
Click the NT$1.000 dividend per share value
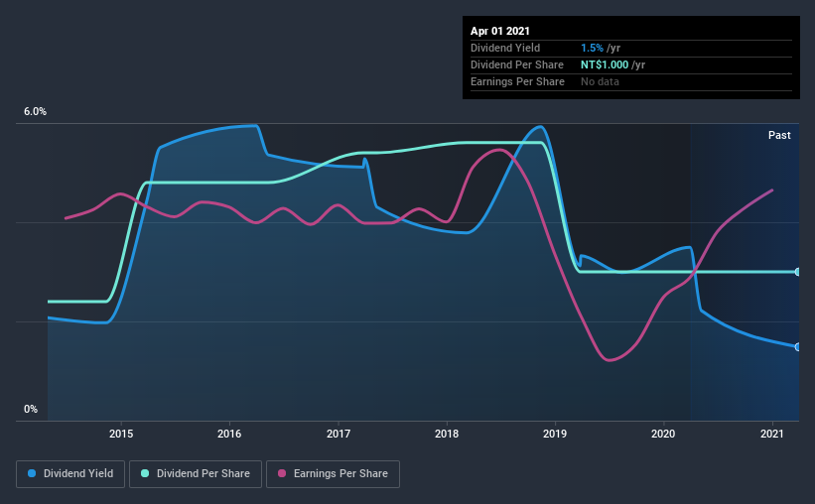605,64
